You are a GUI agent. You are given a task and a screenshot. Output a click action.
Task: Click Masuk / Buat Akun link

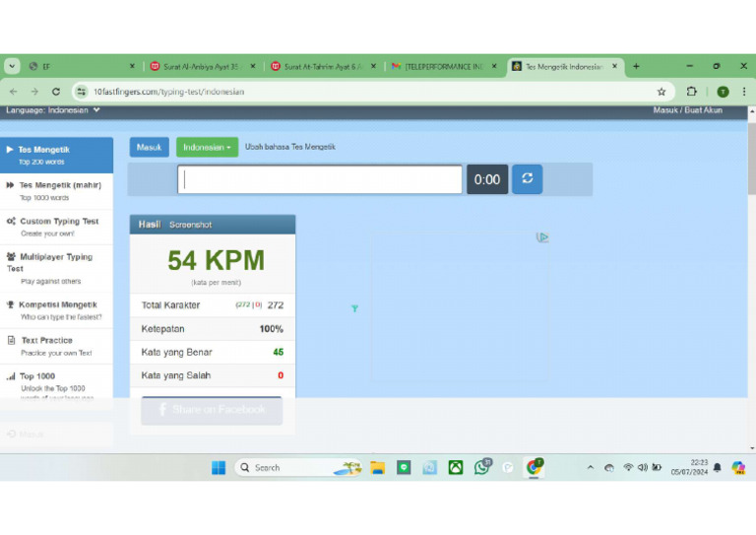pos(687,110)
